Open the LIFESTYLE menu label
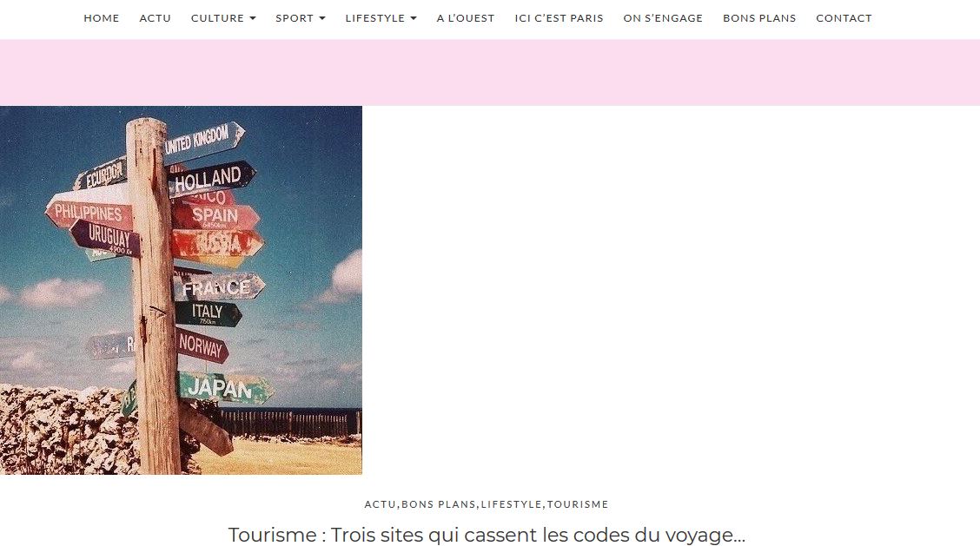This screenshot has height=546, width=980. (375, 18)
